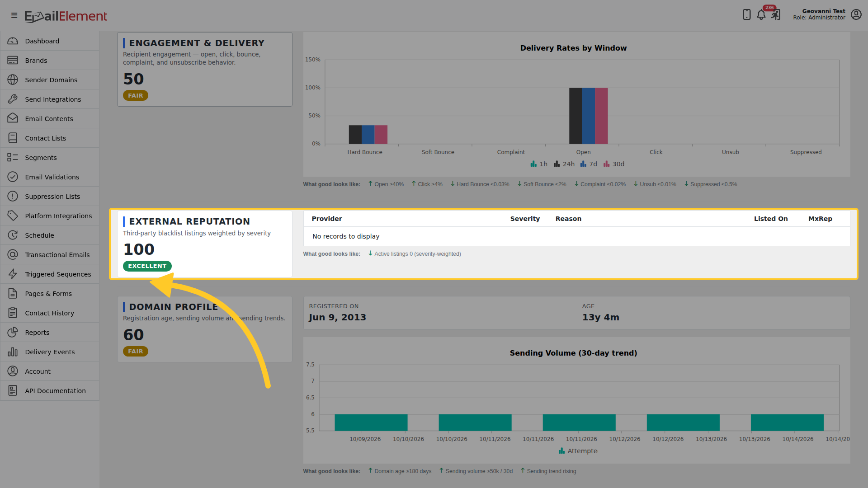
Task: Open Contact History page
Action: coord(50,313)
